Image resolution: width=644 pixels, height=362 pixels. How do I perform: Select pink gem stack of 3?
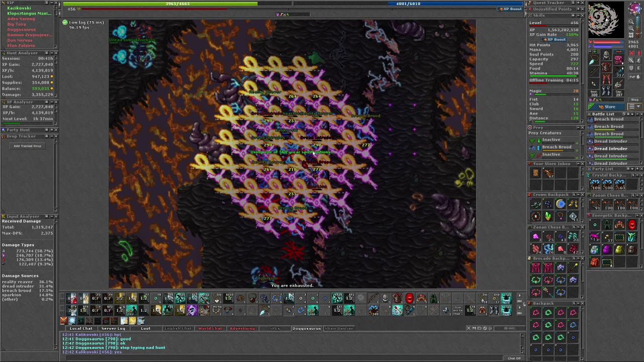[536, 236]
